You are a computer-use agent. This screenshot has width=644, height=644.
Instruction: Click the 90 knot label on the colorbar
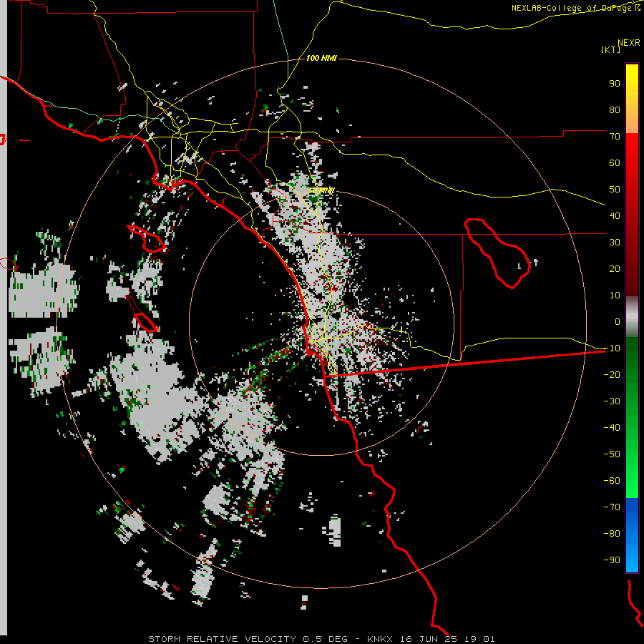pos(615,84)
